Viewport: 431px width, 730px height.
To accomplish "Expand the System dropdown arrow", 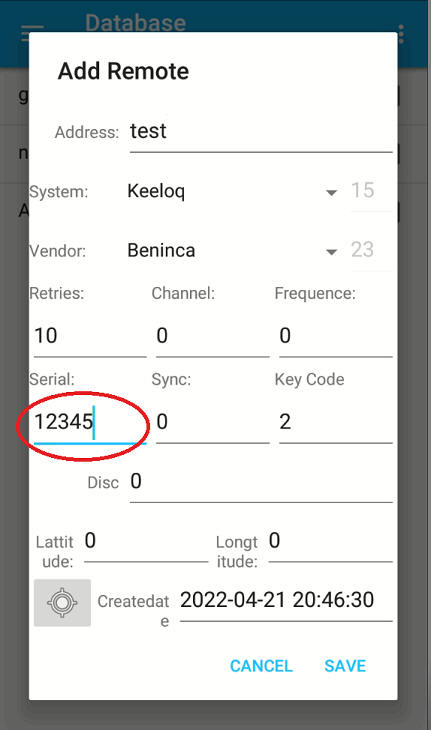I will coord(331,192).
